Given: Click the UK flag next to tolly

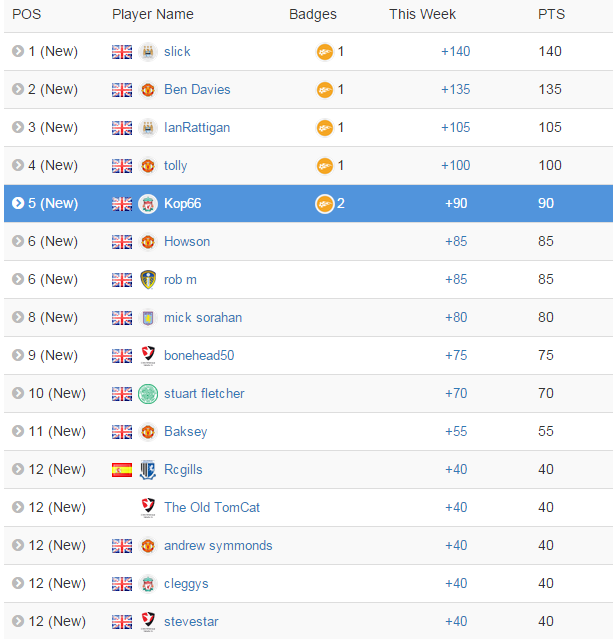Looking at the screenshot, I should (x=122, y=166).
